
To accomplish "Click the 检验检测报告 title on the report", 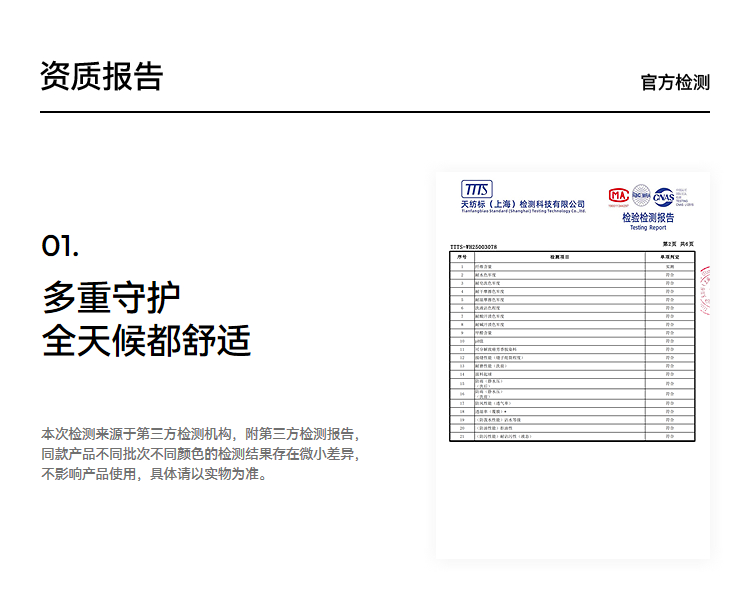I will [648, 218].
